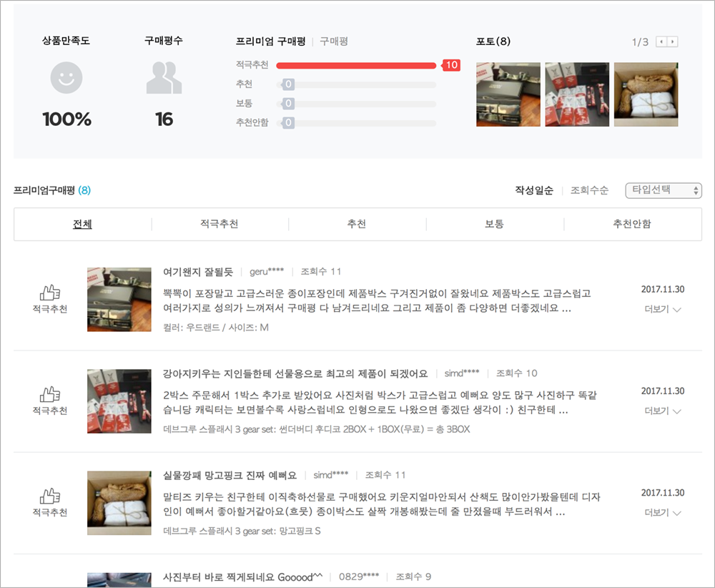Open third photo of cardboard box
The image size is (715, 588).
tap(646, 94)
